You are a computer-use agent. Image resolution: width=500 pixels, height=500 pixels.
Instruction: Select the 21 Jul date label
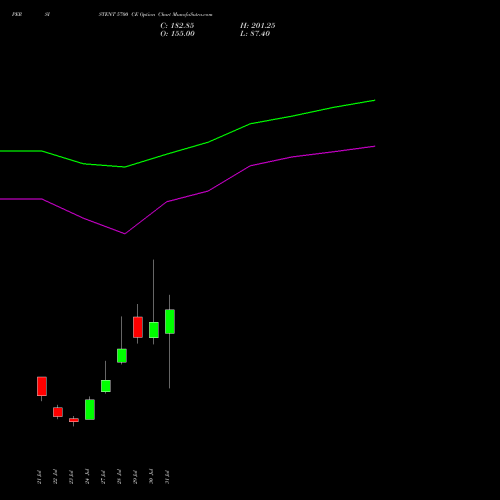point(39,477)
